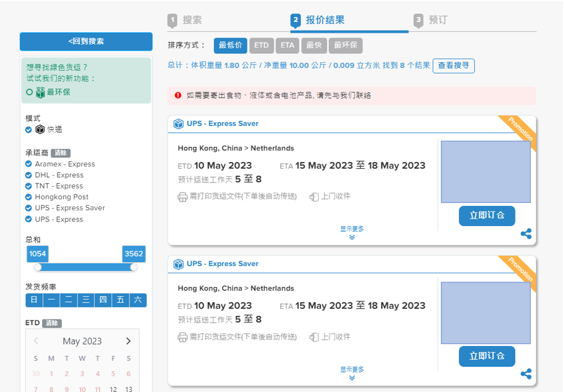Book second quote with 立即订仓
The height and width of the screenshot is (392, 564).
(487, 357)
